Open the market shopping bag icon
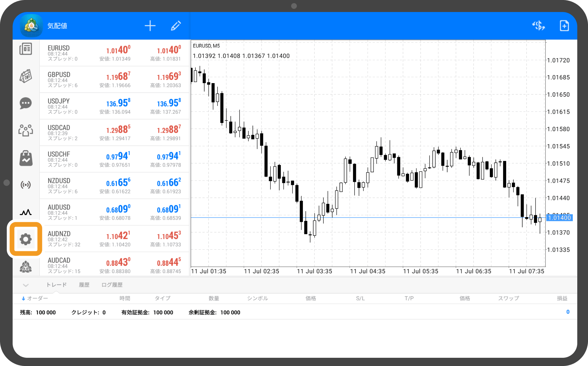 [26, 158]
